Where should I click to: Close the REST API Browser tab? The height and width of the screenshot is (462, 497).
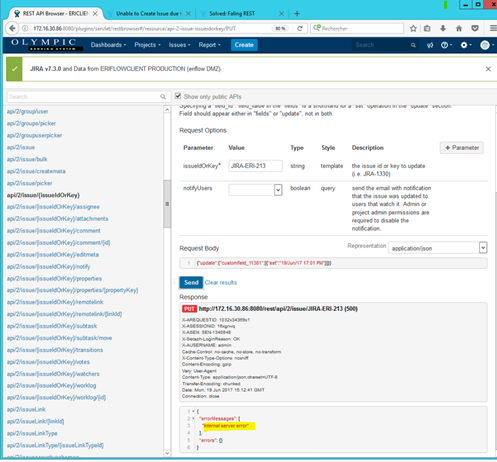coord(95,14)
